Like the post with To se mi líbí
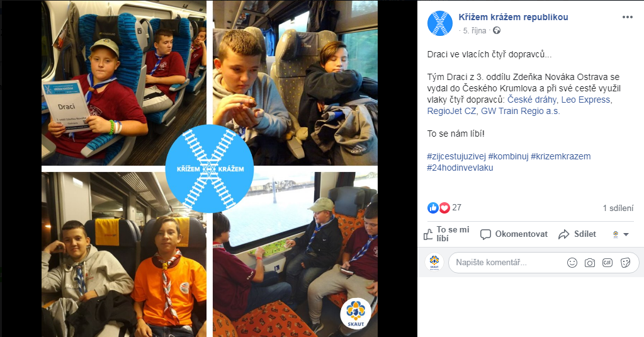This screenshot has width=644, height=337. pyautogui.click(x=446, y=234)
